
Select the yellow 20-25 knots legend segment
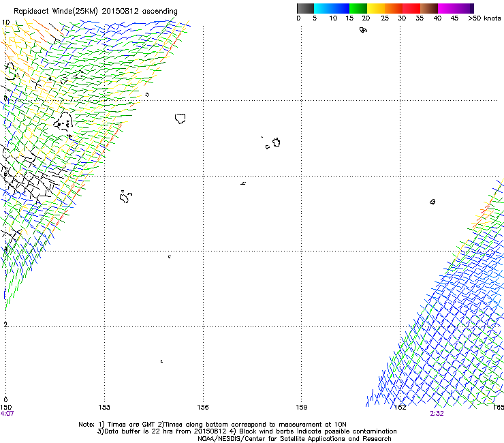click(376, 8)
